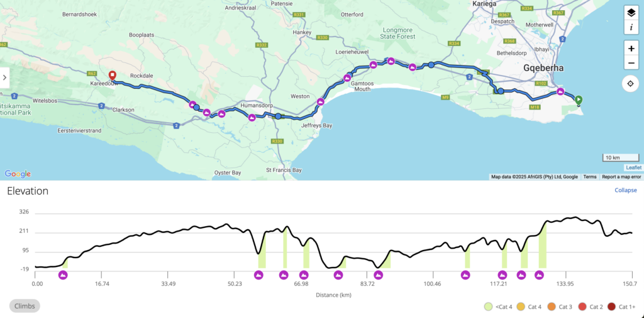Screen dimensions: 644x318
Task: Click the Cat 4 legend color swatch
Action: pyautogui.click(x=519, y=307)
